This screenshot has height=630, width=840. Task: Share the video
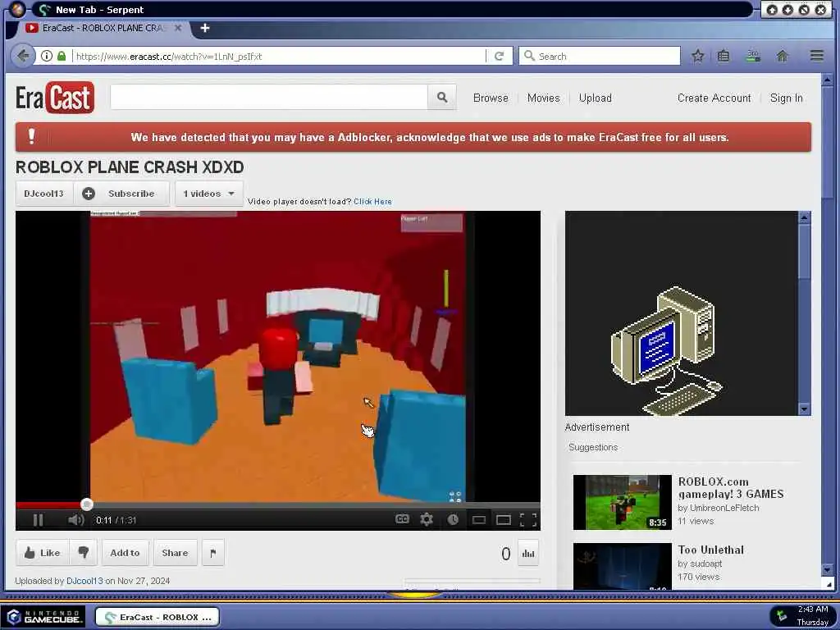[x=176, y=553]
